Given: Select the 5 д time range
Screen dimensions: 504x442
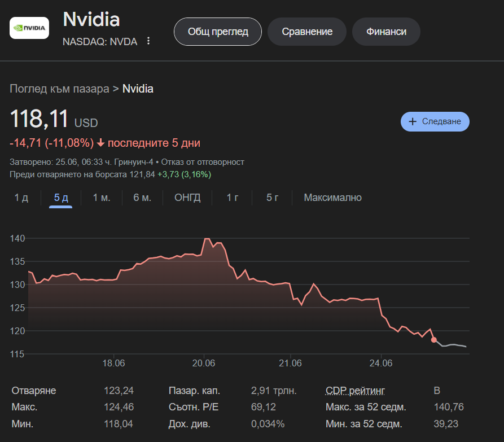Looking at the screenshot, I should (x=61, y=198).
